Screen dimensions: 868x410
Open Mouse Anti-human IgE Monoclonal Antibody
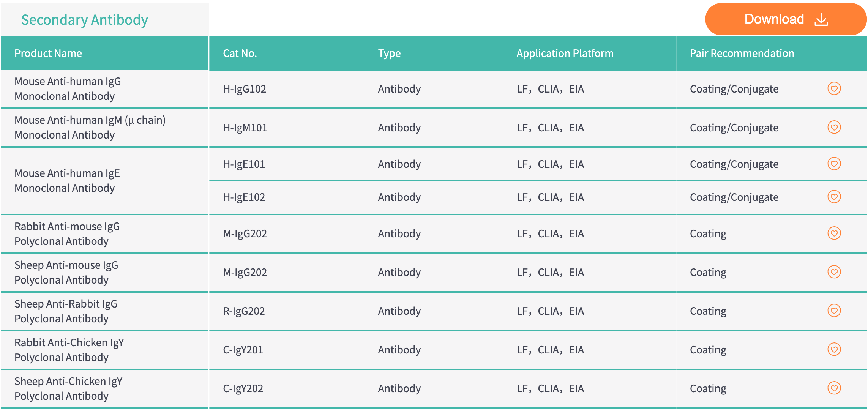67,181
